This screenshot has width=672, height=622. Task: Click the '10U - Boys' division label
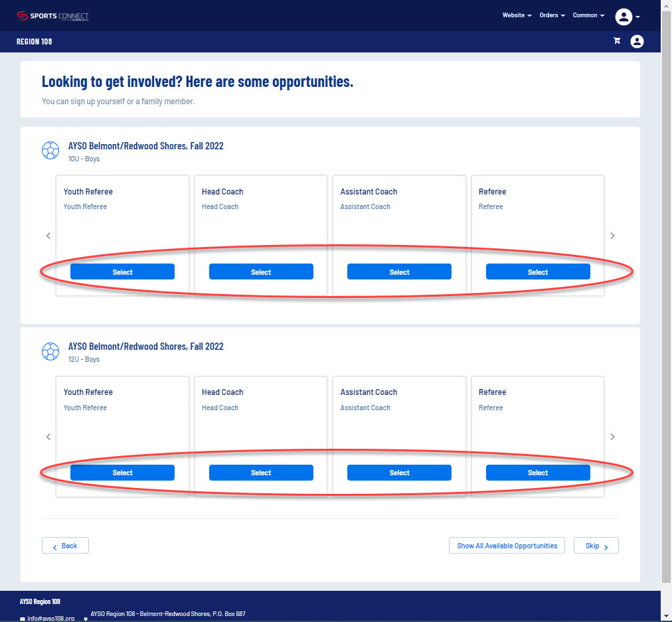pyautogui.click(x=84, y=159)
